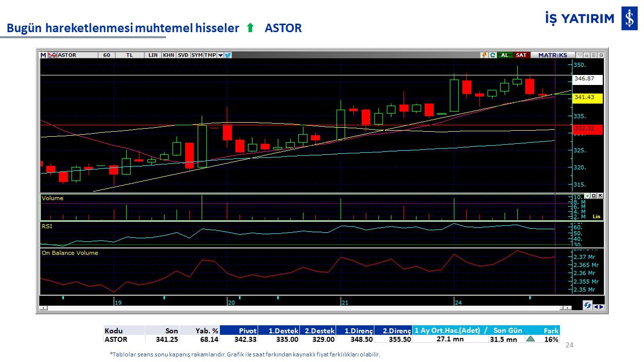Image resolution: width=644 pixels, height=362 pixels.
Task: Open the dropdown arrow next to TMP
Action: (220, 55)
